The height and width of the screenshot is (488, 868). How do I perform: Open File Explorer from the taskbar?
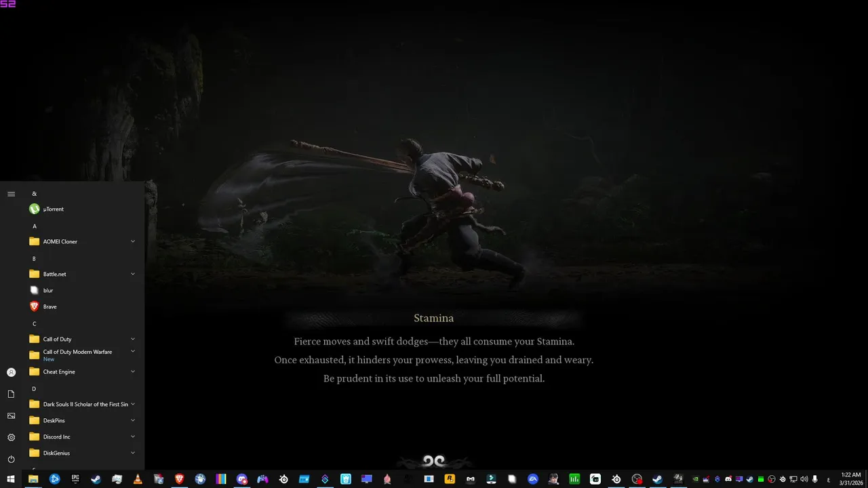[33, 479]
